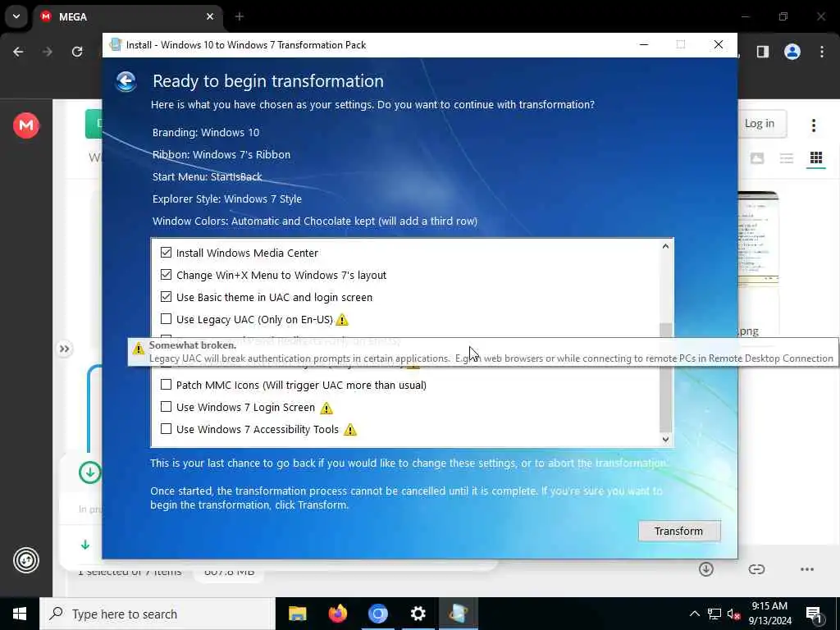The image size is (840, 630).
Task: Enable Use Windows 7 Login Screen
Action: [166, 407]
